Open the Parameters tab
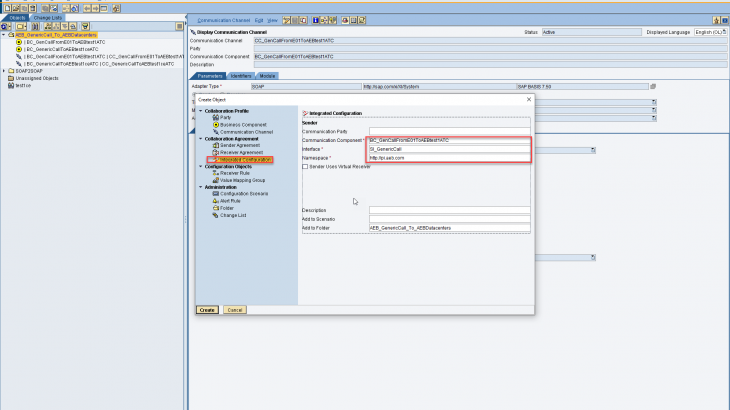 (210, 76)
